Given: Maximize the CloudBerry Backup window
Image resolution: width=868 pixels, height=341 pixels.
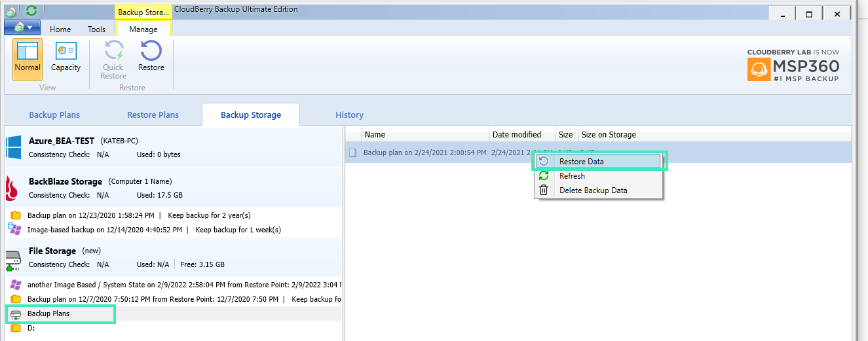Looking at the screenshot, I should tap(809, 14).
